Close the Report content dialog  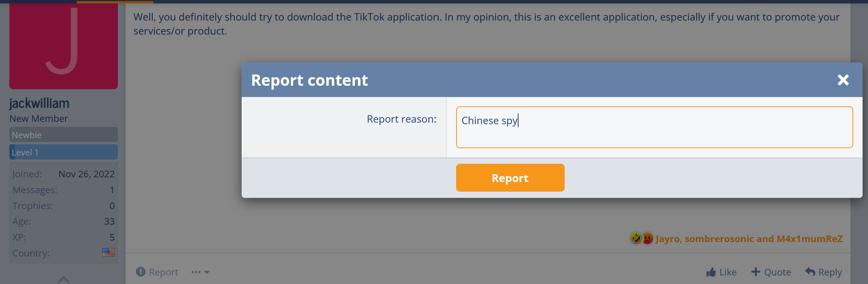843,80
